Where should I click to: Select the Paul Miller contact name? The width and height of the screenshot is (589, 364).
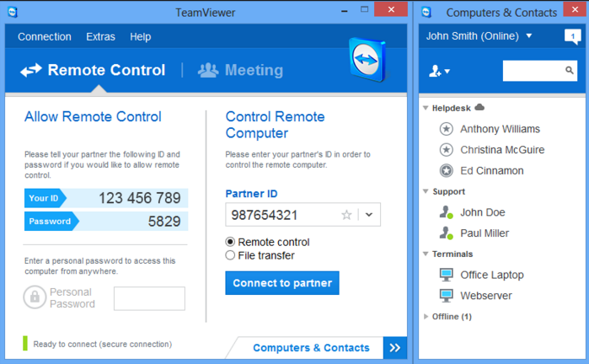[x=485, y=233]
